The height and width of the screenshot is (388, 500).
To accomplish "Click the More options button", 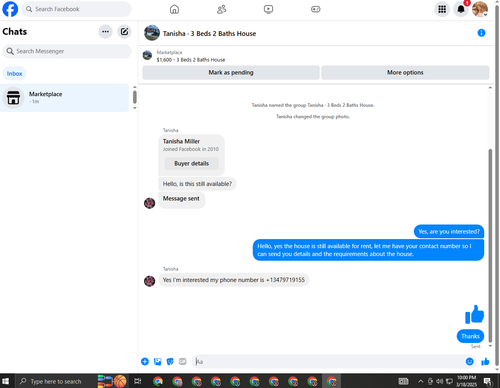I will (405, 72).
